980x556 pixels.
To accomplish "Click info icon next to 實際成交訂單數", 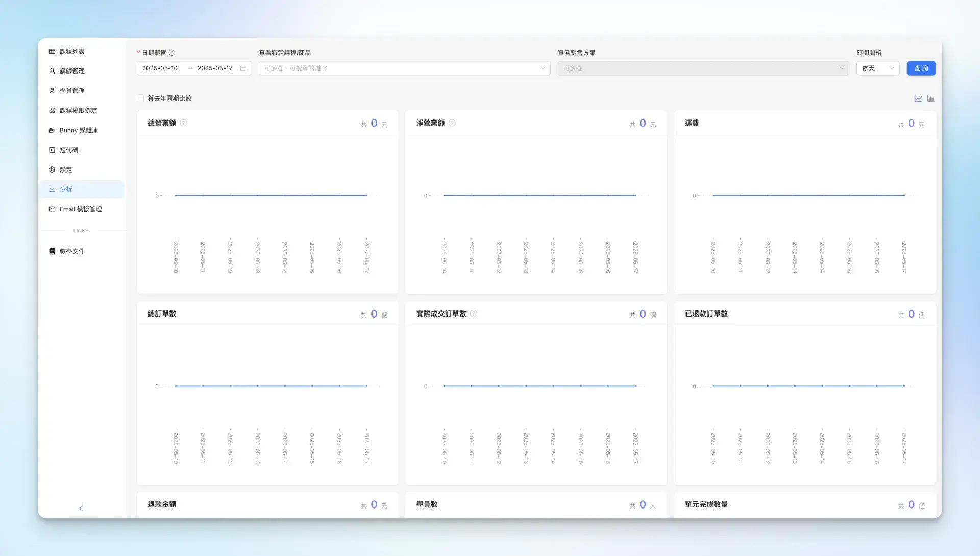I will pos(474,313).
